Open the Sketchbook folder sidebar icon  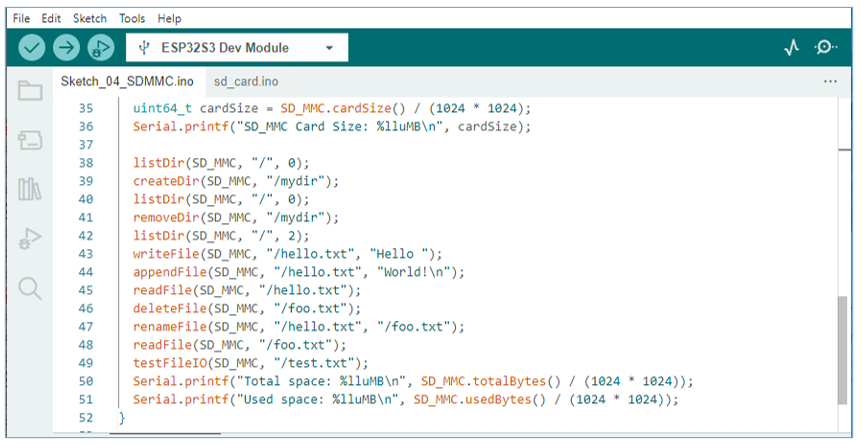pyautogui.click(x=30, y=91)
